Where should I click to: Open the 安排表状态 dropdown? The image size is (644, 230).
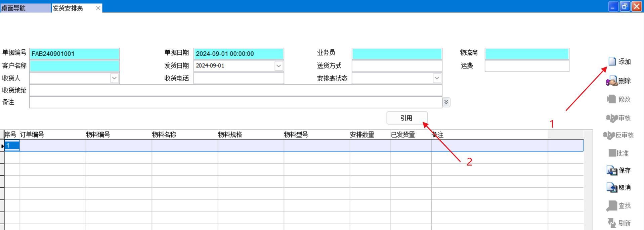(437, 78)
